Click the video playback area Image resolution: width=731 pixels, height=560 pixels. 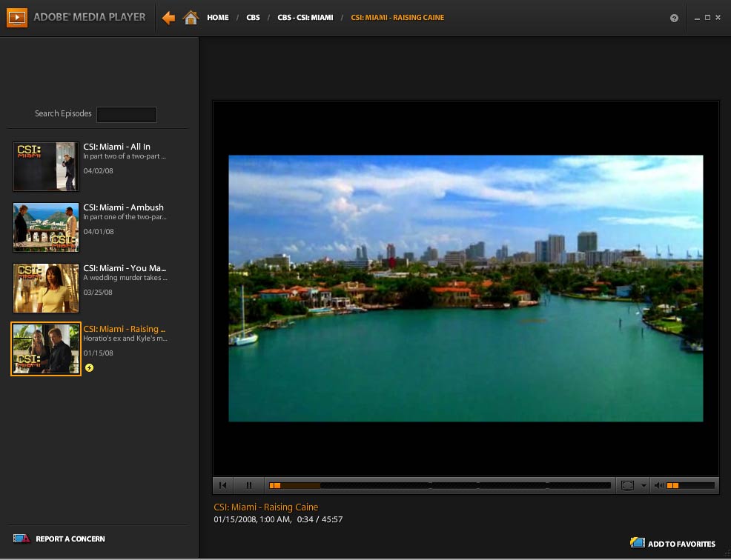(x=466, y=288)
